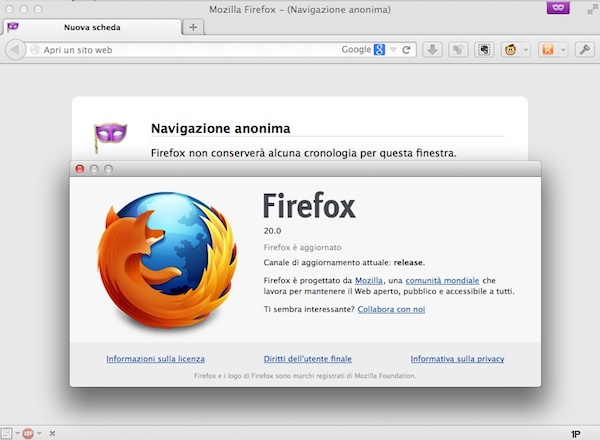Open Informazioni sulla licenza link
Screen dimensions: 600x440
coord(155,359)
